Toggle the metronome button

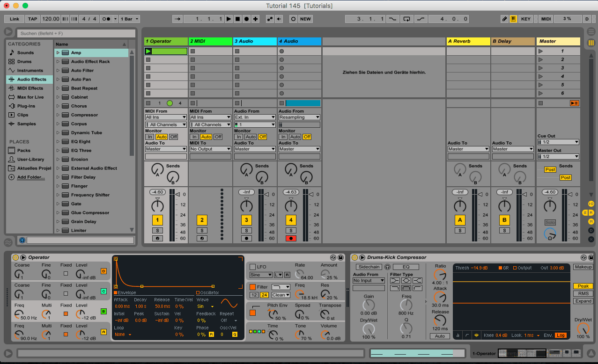(106, 19)
